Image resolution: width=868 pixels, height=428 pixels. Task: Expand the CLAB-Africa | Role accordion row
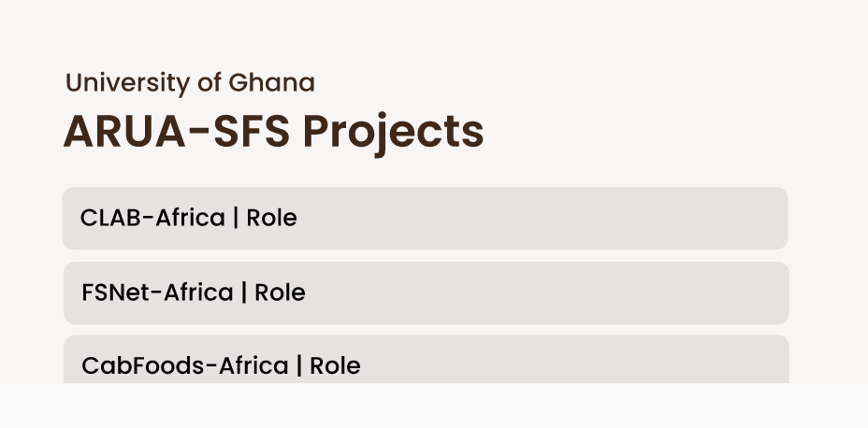[425, 219]
